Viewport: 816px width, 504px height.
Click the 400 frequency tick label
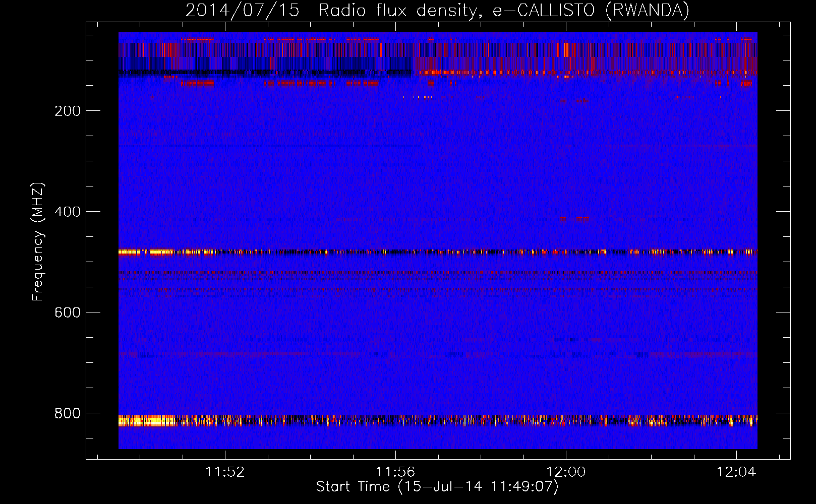68,212
